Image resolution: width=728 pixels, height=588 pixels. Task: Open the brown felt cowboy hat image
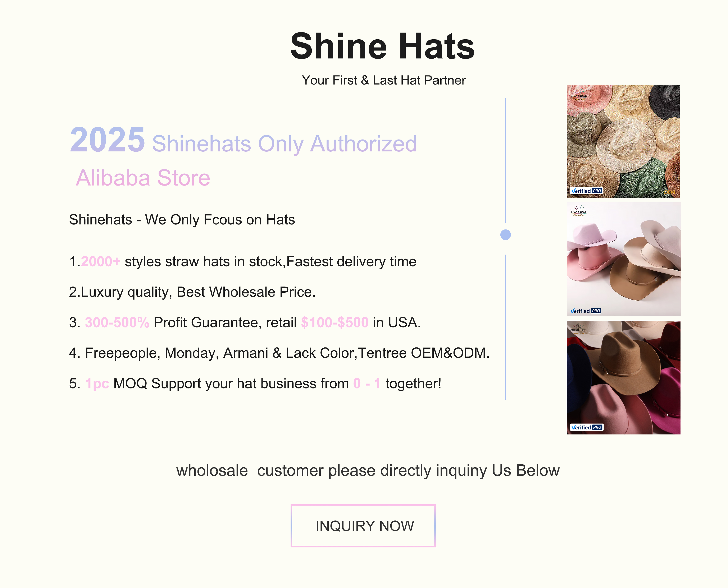(x=623, y=378)
